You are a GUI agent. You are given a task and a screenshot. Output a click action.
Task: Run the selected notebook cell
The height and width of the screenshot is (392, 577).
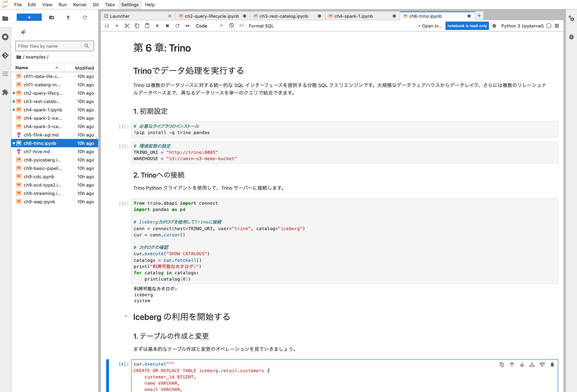(157, 26)
